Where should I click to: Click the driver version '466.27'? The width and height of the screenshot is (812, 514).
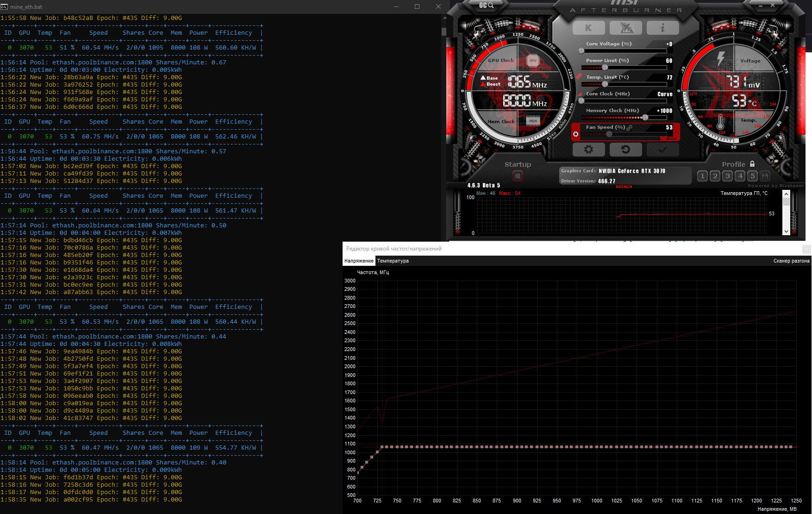click(606, 181)
